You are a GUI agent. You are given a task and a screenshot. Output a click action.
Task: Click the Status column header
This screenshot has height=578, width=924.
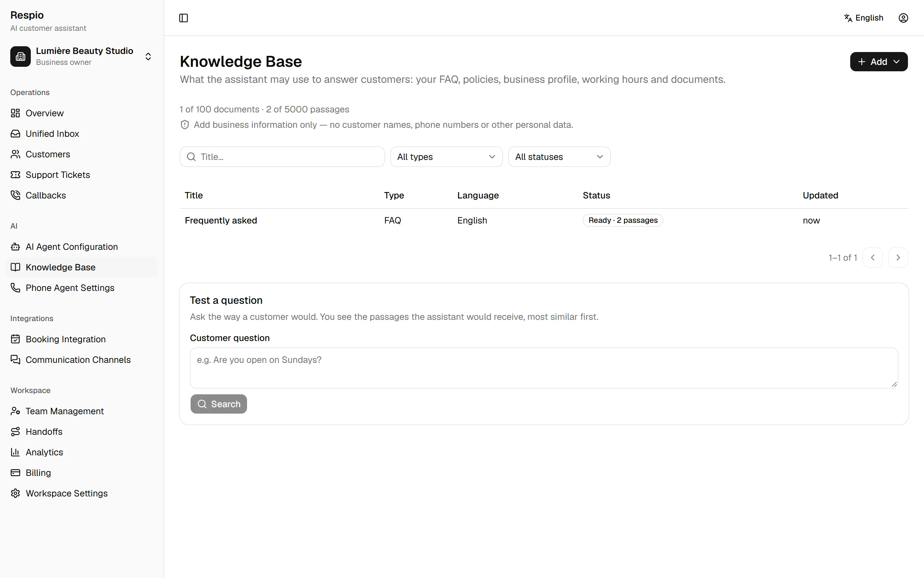tap(596, 195)
